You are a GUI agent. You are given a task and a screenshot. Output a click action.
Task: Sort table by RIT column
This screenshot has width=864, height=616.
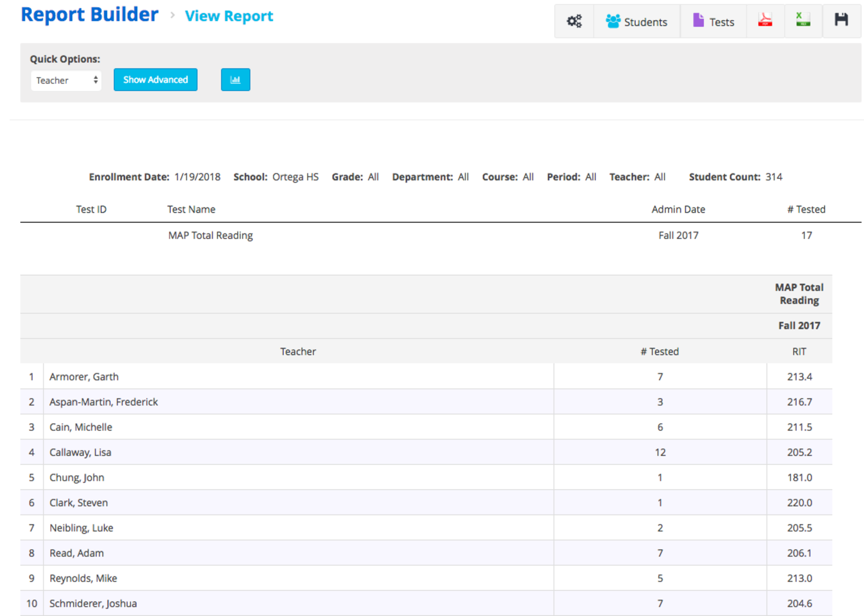pyautogui.click(x=799, y=351)
